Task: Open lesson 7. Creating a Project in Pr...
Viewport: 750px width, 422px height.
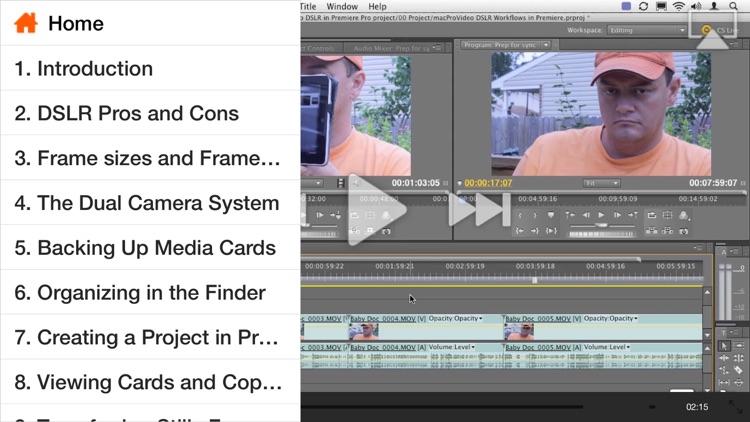Action: pos(150,337)
